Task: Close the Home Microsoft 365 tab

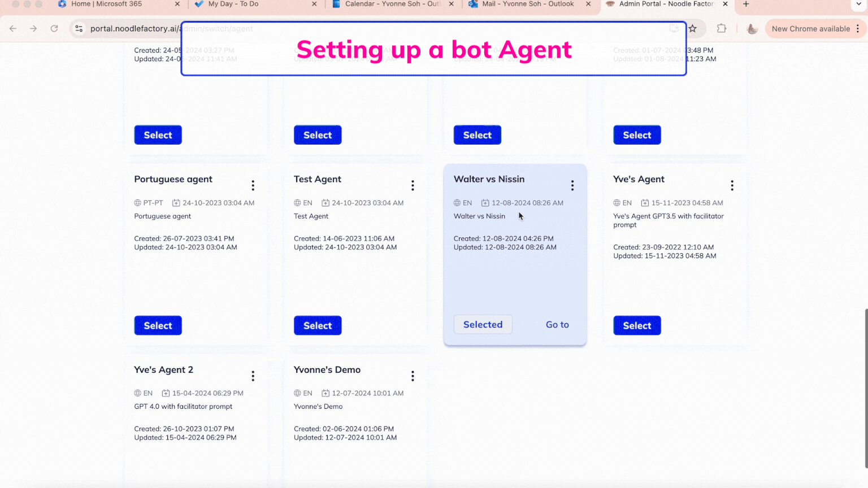Action: tap(177, 4)
